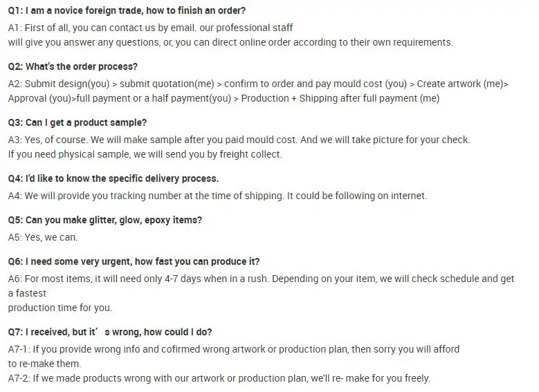The height and width of the screenshot is (392, 539).
Task: Click the A1 line about contacting by email
Action: click(150, 28)
